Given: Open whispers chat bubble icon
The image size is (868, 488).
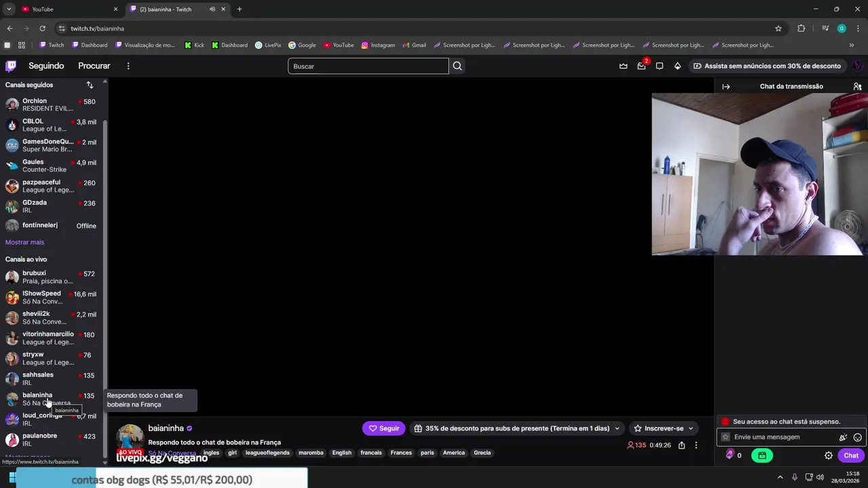Looking at the screenshot, I should click(659, 66).
